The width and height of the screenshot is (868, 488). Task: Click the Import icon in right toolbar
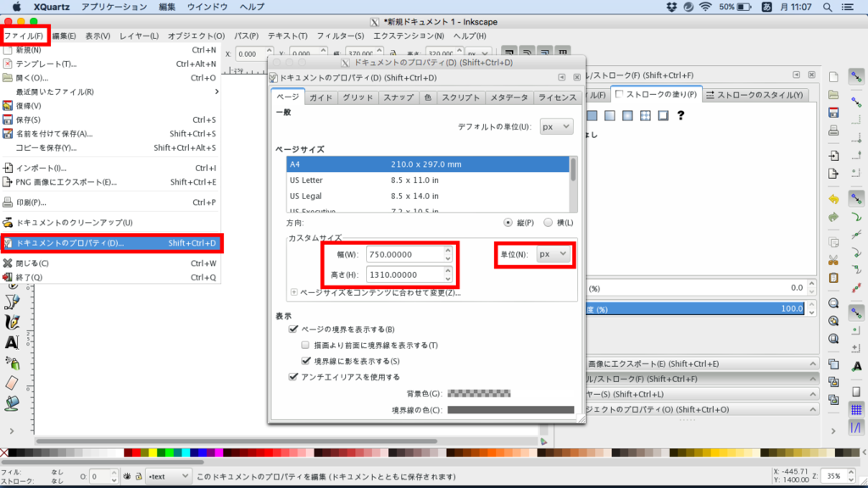click(834, 156)
